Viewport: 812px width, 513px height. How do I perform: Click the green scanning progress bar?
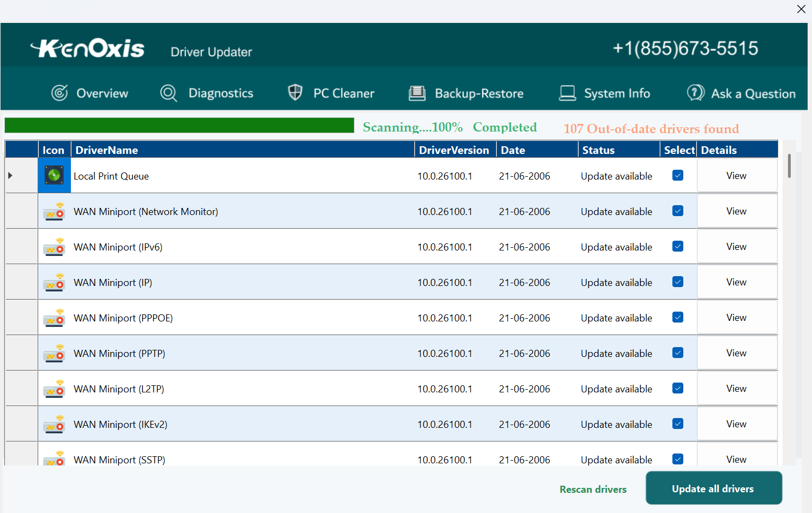[179, 125]
